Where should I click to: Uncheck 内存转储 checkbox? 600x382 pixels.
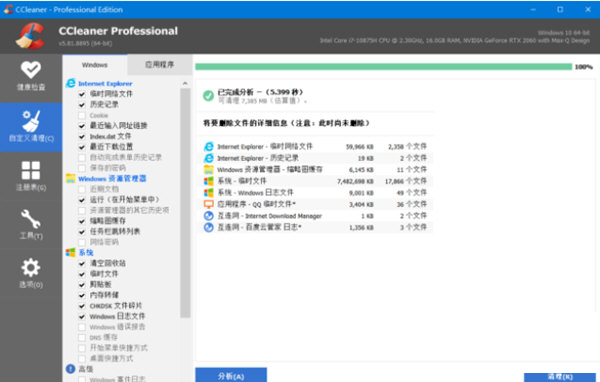82,295
